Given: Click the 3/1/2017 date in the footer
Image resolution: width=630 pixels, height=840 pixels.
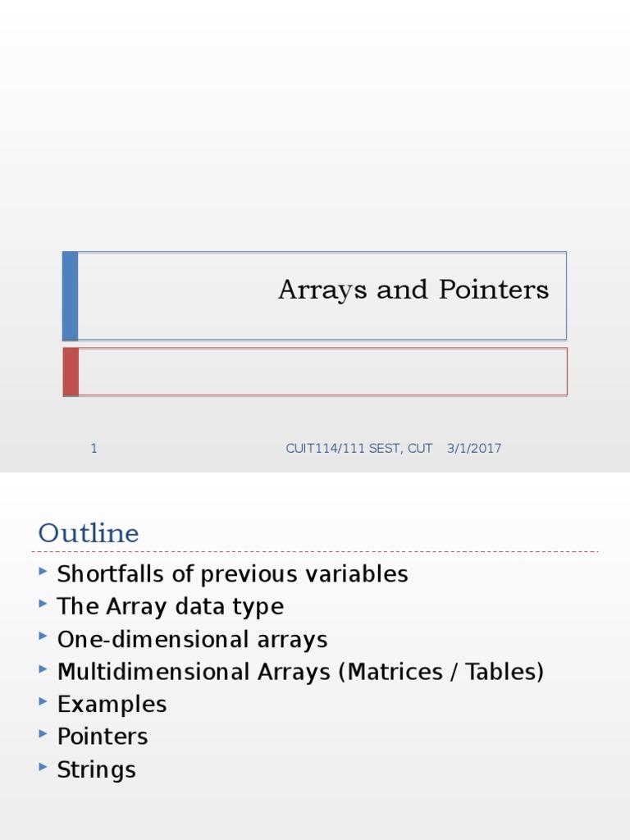Looking at the screenshot, I should pos(474,449).
